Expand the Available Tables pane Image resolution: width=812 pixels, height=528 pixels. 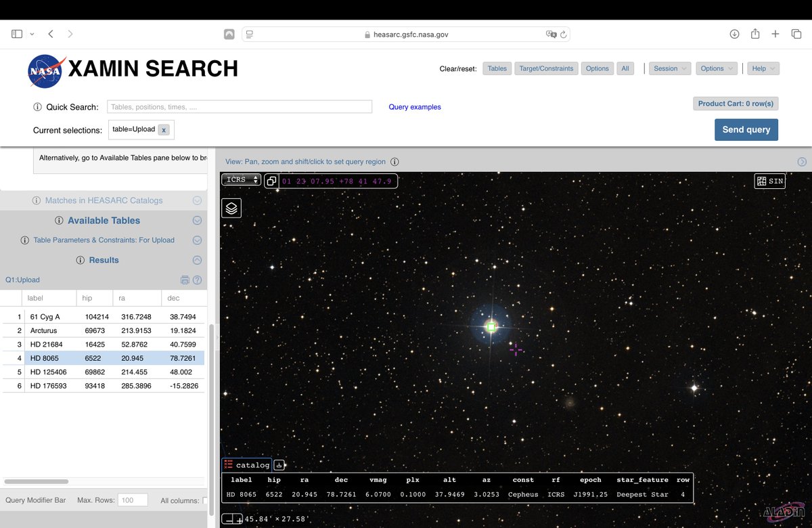[197, 221]
